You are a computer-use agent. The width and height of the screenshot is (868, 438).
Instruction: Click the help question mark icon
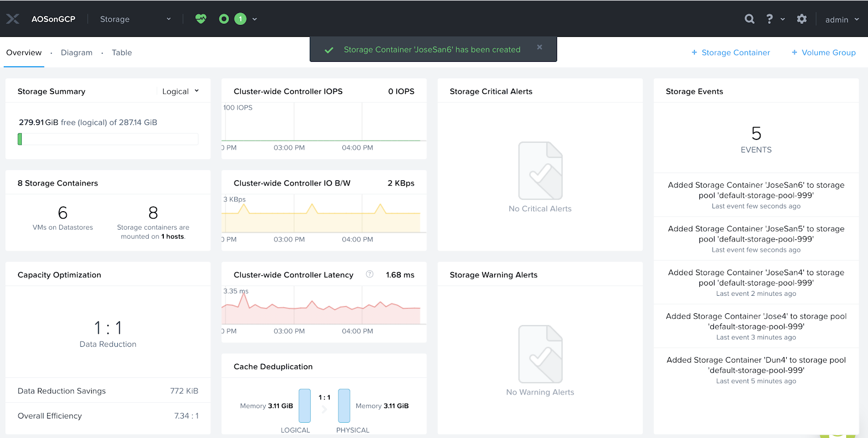click(x=769, y=19)
